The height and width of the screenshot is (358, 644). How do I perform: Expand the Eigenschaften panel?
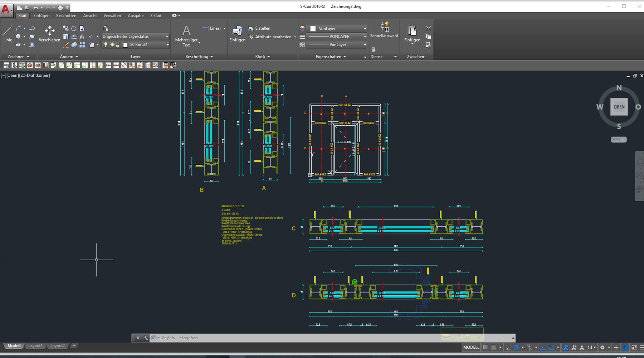[x=331, y=57]
